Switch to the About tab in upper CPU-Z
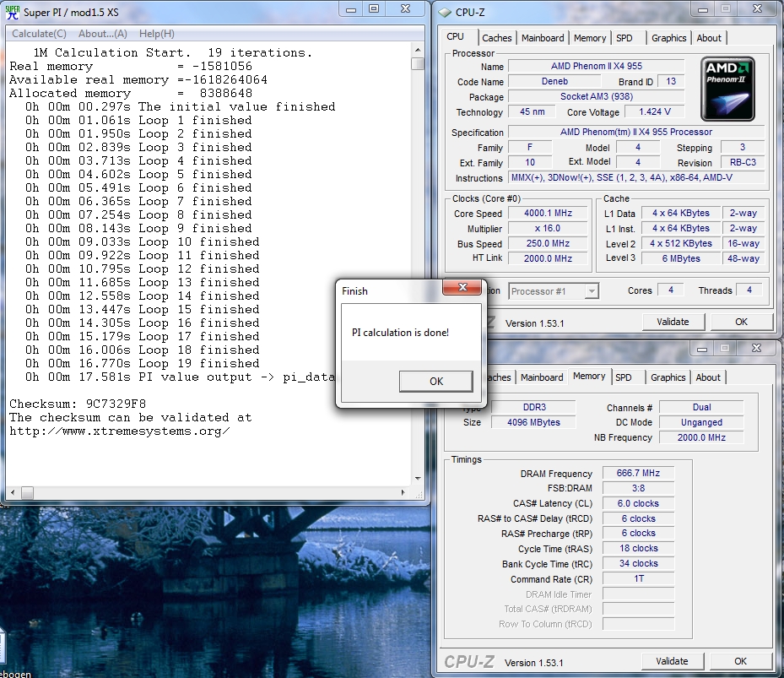The width and height of the screenshot is (784, 678). pos(709,38)
